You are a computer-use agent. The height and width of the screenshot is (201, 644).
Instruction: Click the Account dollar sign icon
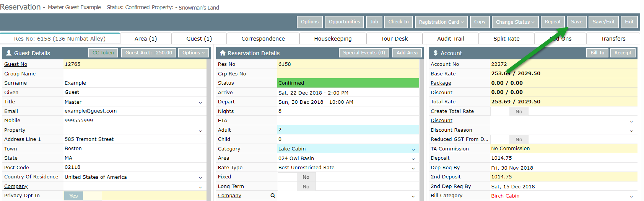[x=436, y=53]
